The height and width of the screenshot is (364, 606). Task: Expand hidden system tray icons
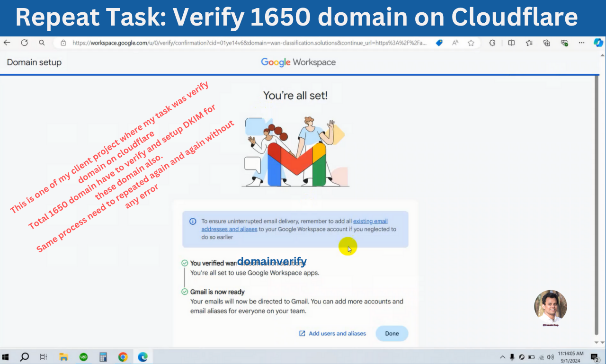[502, 357]
